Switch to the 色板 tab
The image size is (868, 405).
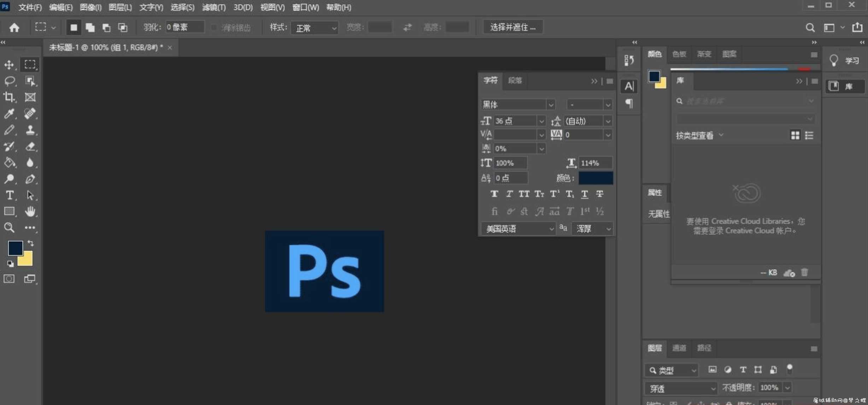[x=679, y=54]
